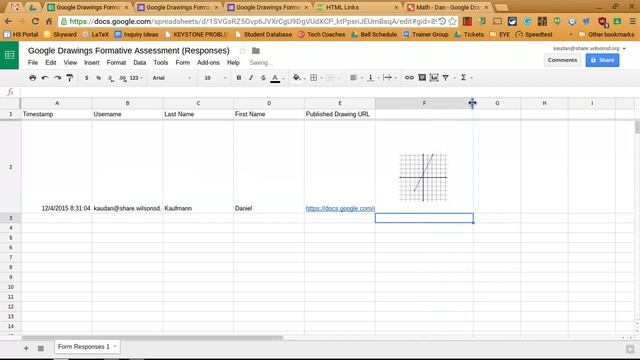Open the Help menu
The image size is (640, 360).
pyautogui.click(x=233, y=62)
